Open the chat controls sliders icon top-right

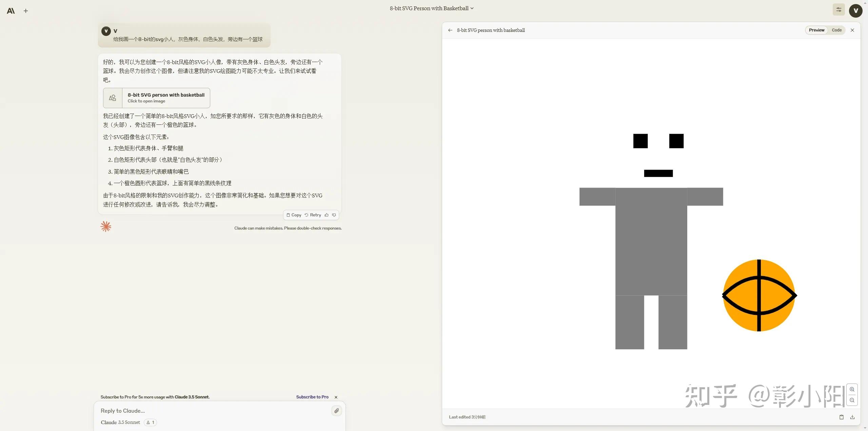pos(839,9)
